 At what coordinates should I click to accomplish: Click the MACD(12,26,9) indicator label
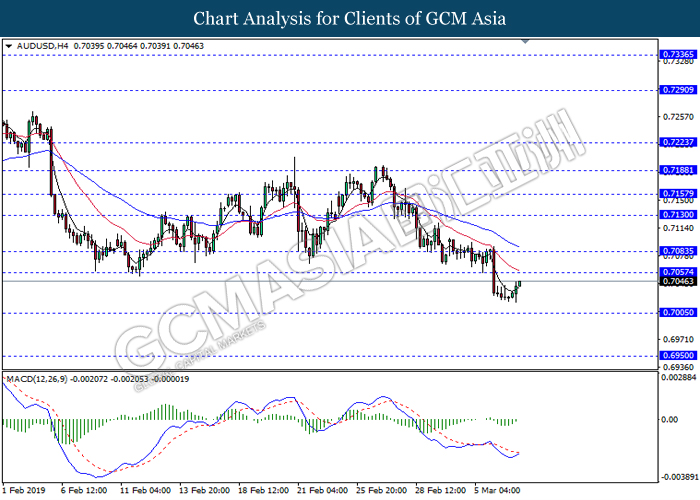37,379
